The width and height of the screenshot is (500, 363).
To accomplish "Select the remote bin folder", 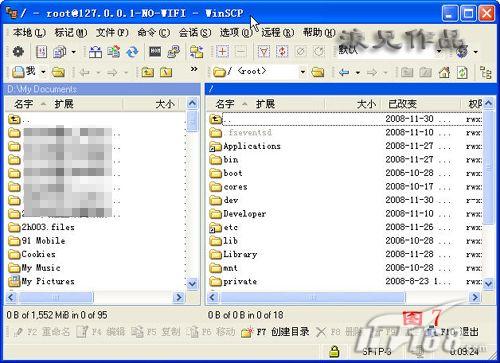I will click(x=224, y=160).
